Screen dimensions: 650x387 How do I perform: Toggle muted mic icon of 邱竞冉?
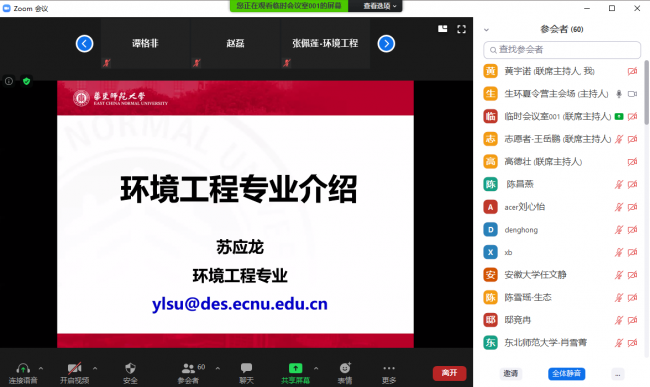pyautogui.click(x=619, y=320)
